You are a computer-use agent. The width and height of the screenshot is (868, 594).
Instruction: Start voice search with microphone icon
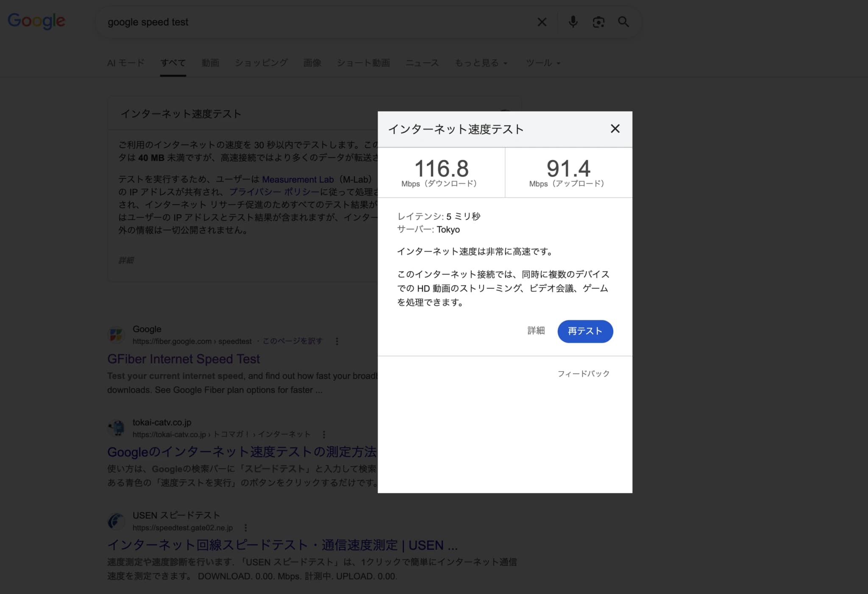pos(573,22)
